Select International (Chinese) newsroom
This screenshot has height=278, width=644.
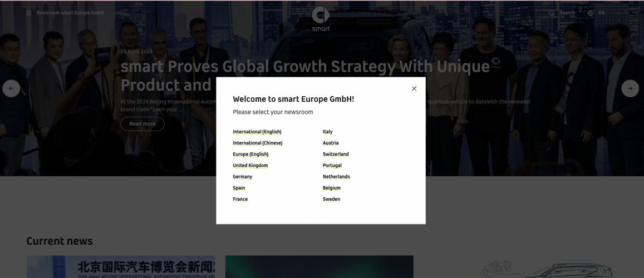point(258,143)
